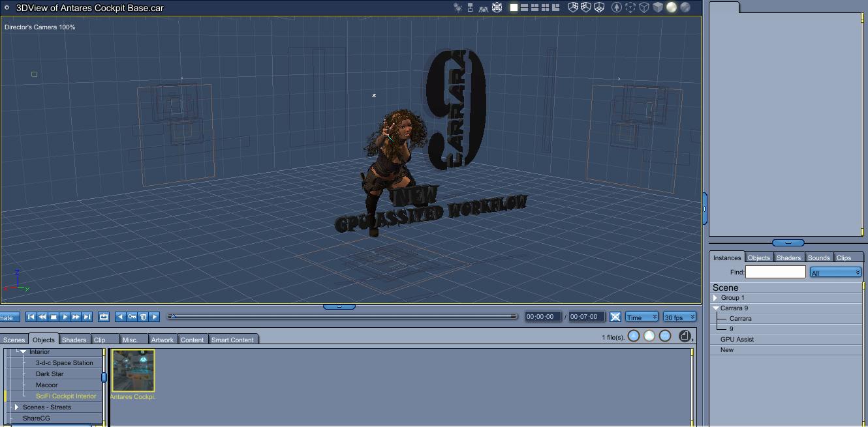Select the third circle button beside 1 file(s).

pyautogui.click(x=665, y=336)
